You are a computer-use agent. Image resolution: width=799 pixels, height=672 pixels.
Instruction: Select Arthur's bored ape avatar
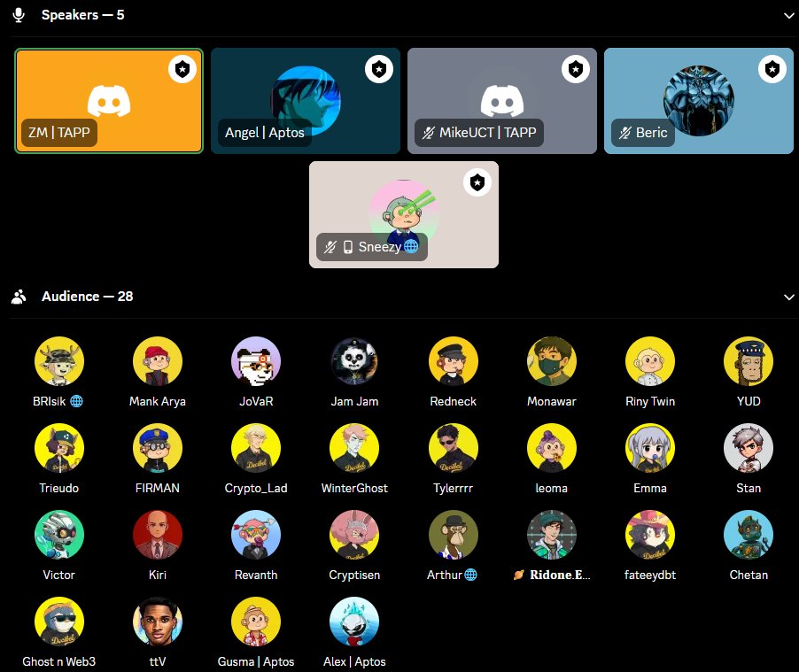[x=453, y=535]
